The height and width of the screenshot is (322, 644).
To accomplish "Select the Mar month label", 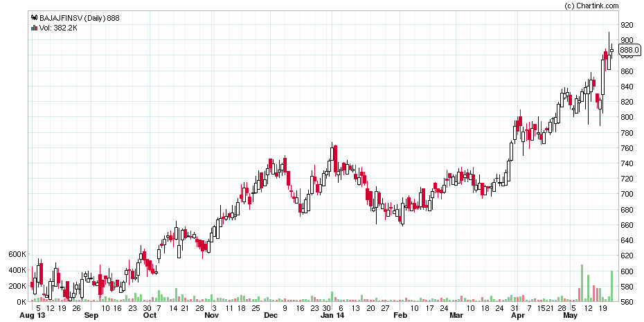I will tap(457, 315).
